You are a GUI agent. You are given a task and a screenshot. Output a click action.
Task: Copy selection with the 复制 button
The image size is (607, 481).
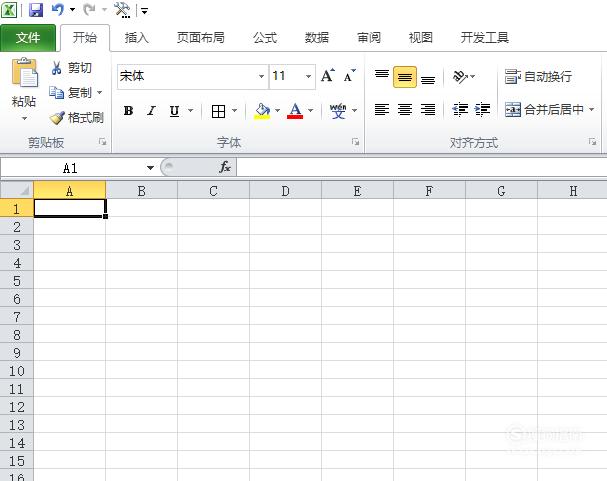point(70,92)
